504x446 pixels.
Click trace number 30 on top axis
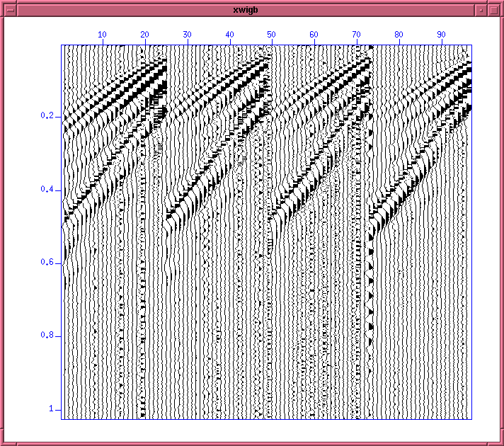187,34
